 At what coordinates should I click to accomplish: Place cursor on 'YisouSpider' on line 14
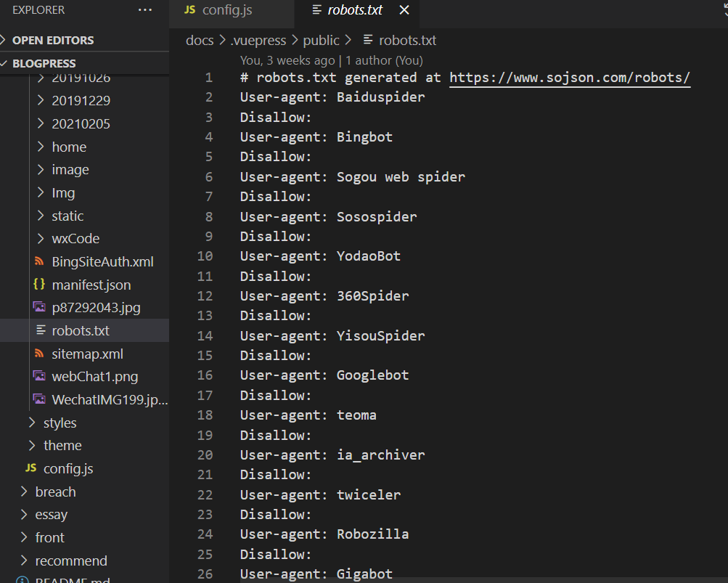click(x=381, y=336)
